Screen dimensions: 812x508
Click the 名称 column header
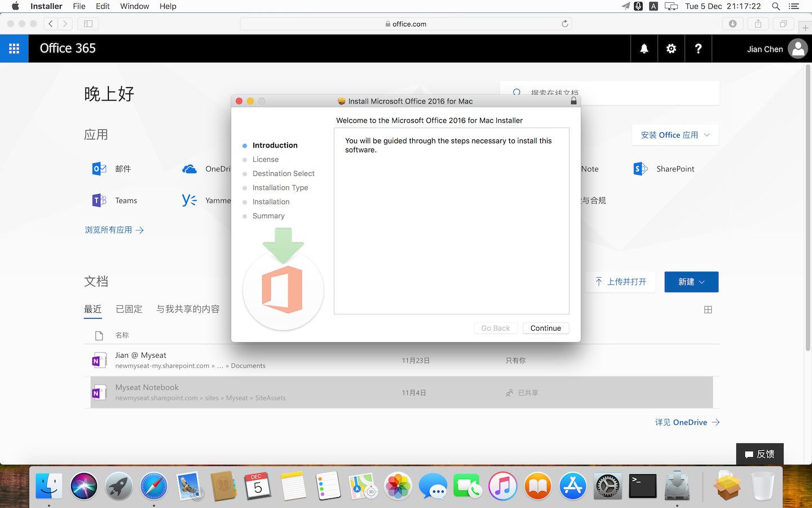coord(122,335)
